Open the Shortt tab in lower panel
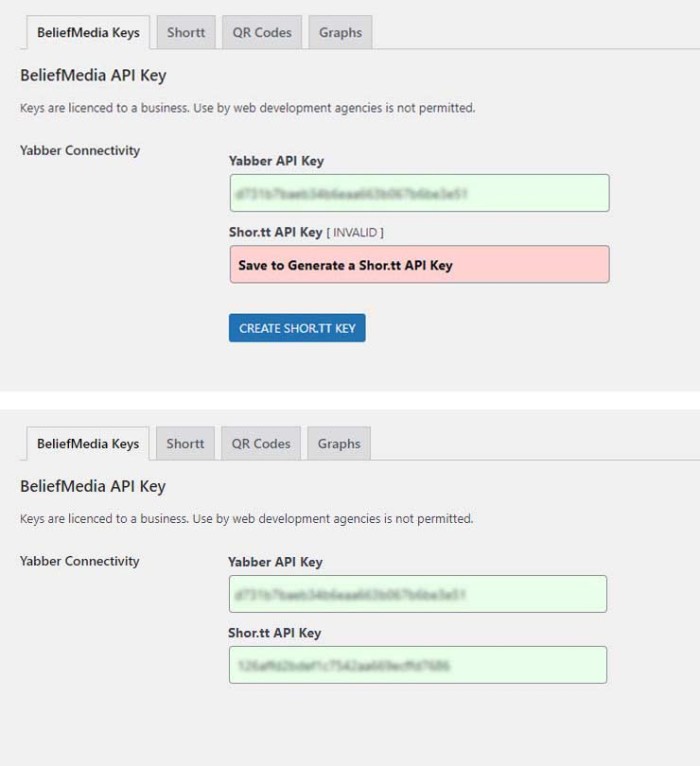Screen dimensions: 700x766 pyautogui.click(x=185, y=443)
